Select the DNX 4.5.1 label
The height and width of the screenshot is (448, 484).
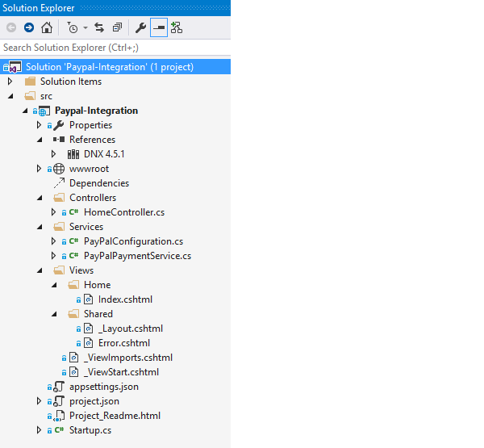[x=104, y=154]
